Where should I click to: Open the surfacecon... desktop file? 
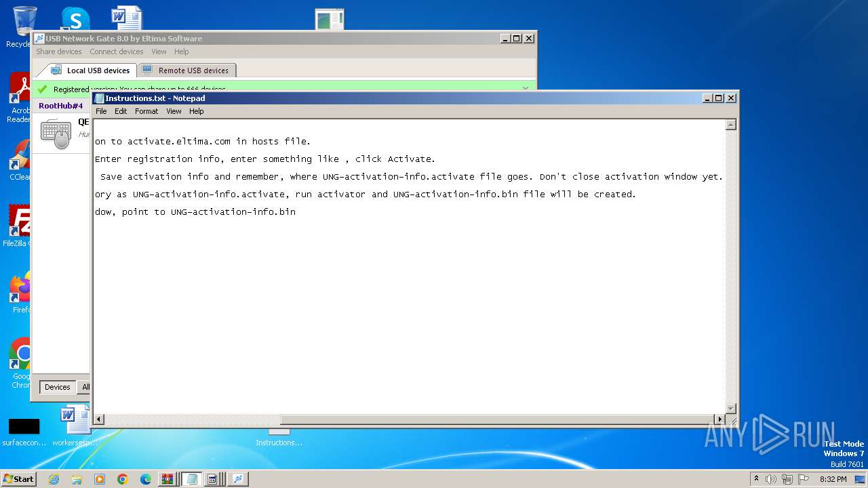(x=24, y=432)
